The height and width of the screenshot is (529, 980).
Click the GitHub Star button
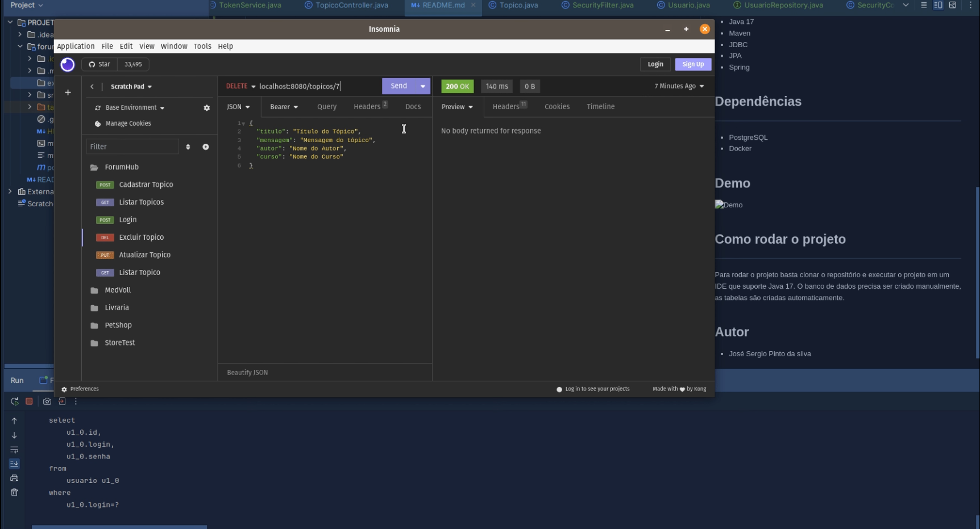pos(99,64)
